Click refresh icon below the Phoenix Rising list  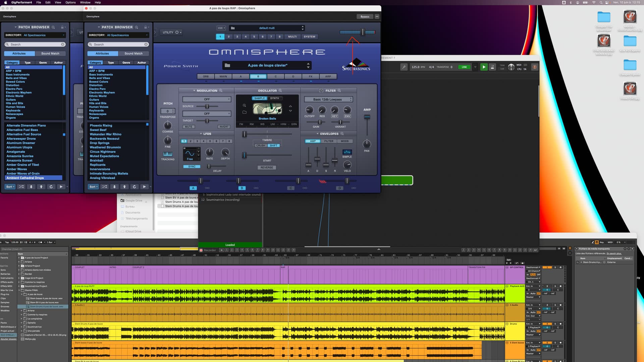(x=135, y=187)
